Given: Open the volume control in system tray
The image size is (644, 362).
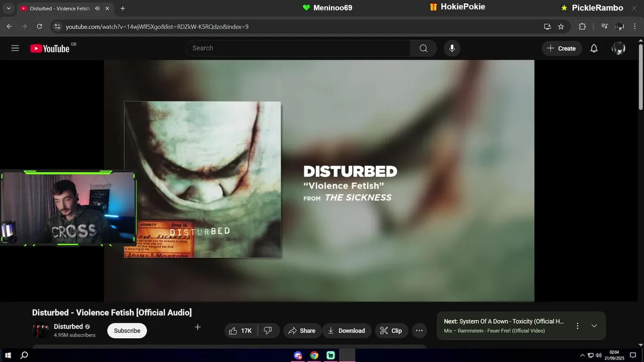Looking at the screenshot, I should pyautogui.click(x=599, y=355).
